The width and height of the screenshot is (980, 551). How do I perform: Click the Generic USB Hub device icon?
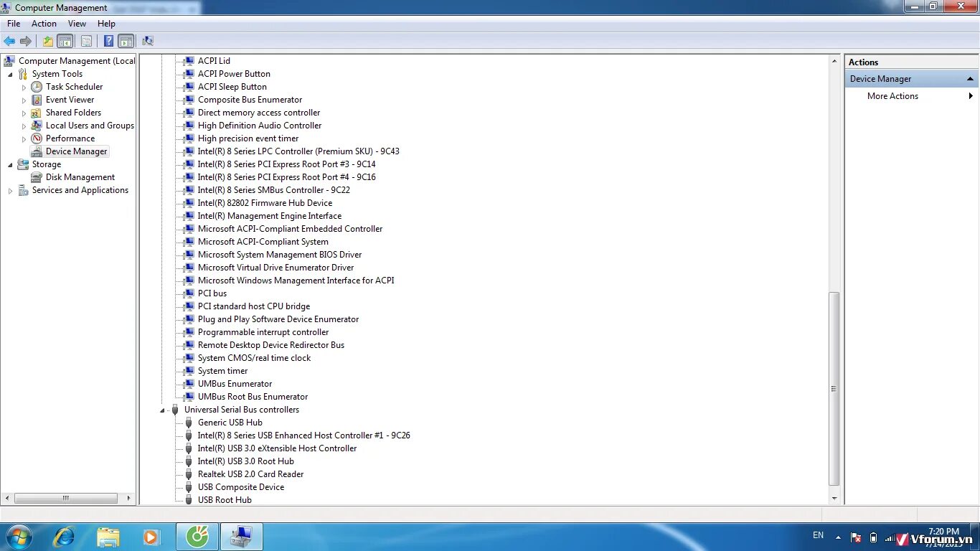point(189,423)
